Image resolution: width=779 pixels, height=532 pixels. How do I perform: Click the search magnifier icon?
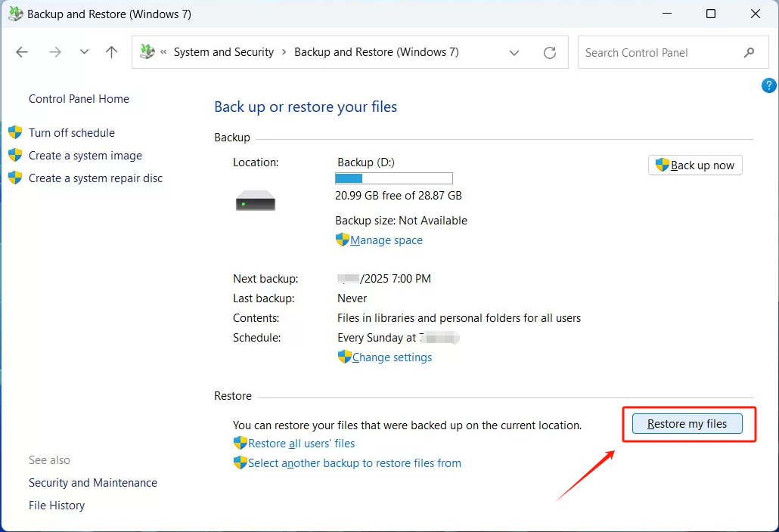click(749, 52)
